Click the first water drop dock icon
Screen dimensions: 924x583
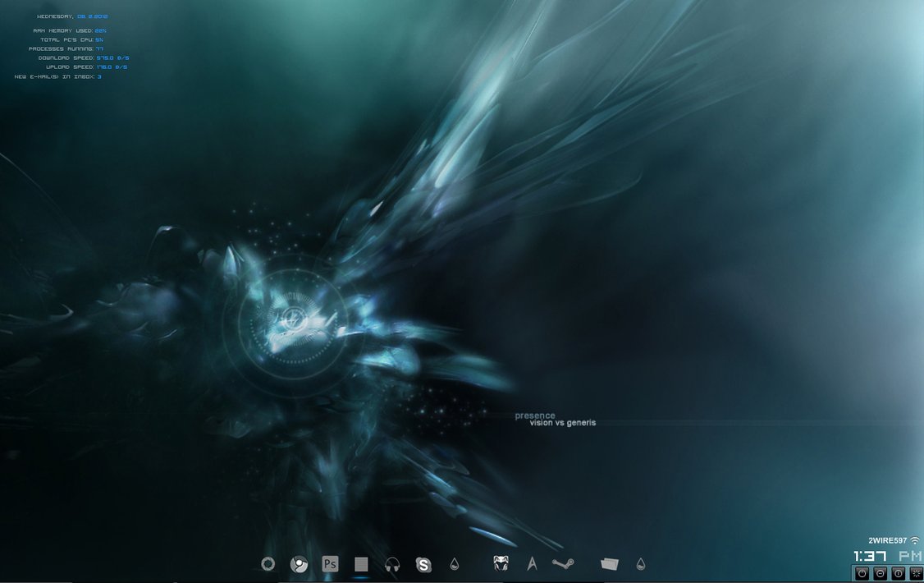(x=455, y=564)
